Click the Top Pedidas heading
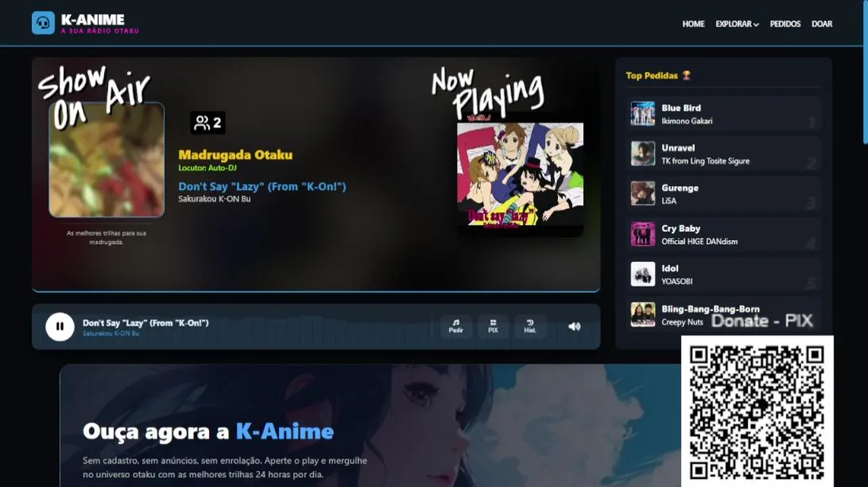This screenshot has height=487, width=868. point(652,75)
